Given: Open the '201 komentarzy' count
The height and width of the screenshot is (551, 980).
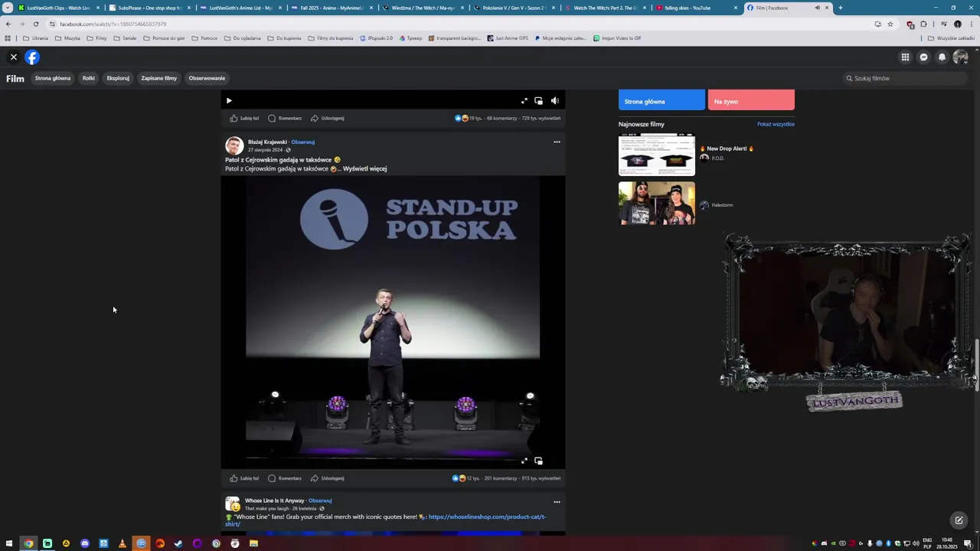Looking at the screenshot, I should point(501,478).
